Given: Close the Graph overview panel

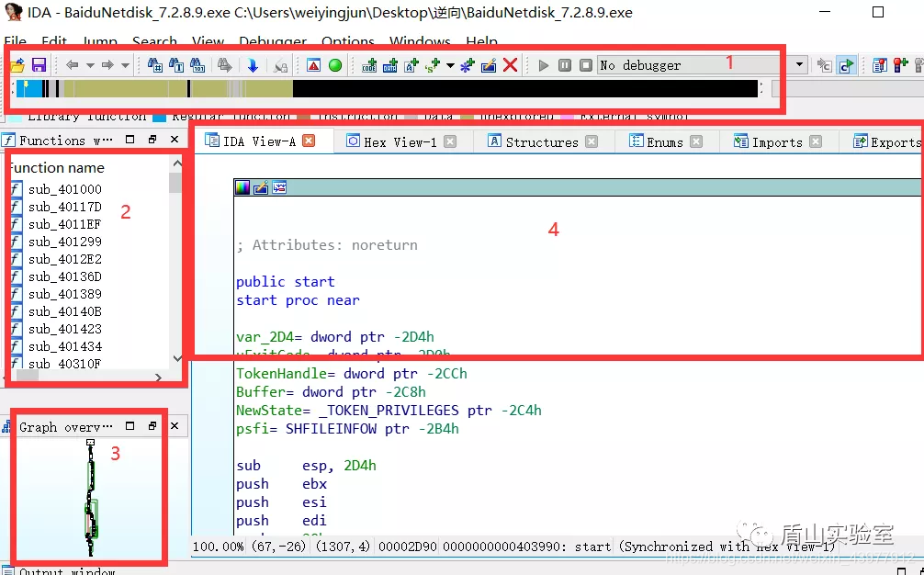Looking at the screenshot, I should [175, 426].
